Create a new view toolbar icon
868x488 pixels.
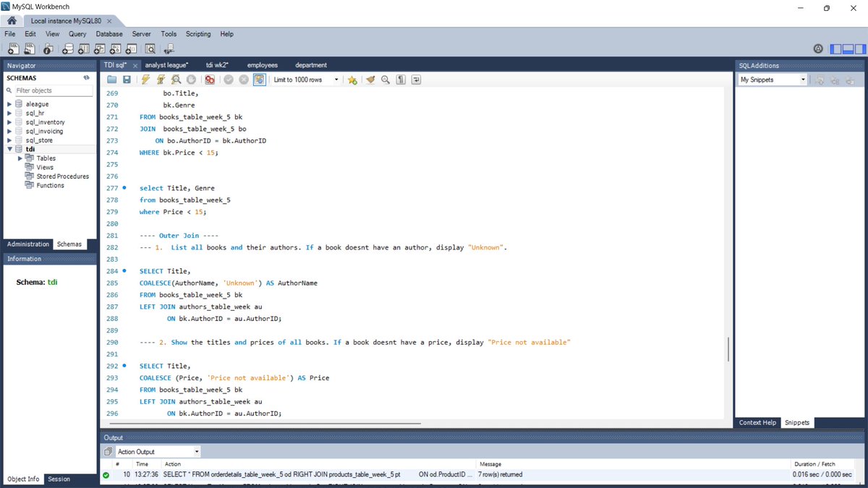coord(99,49)
